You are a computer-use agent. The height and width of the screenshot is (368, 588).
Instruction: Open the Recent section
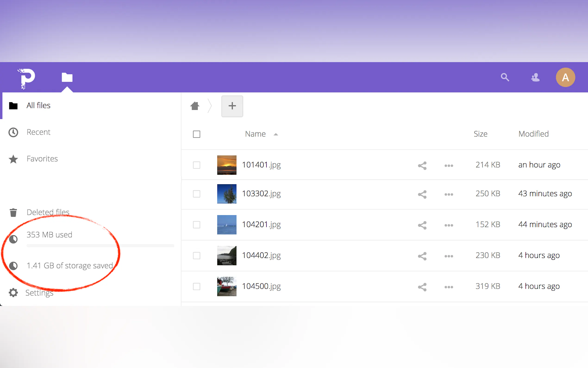[38, 132]
